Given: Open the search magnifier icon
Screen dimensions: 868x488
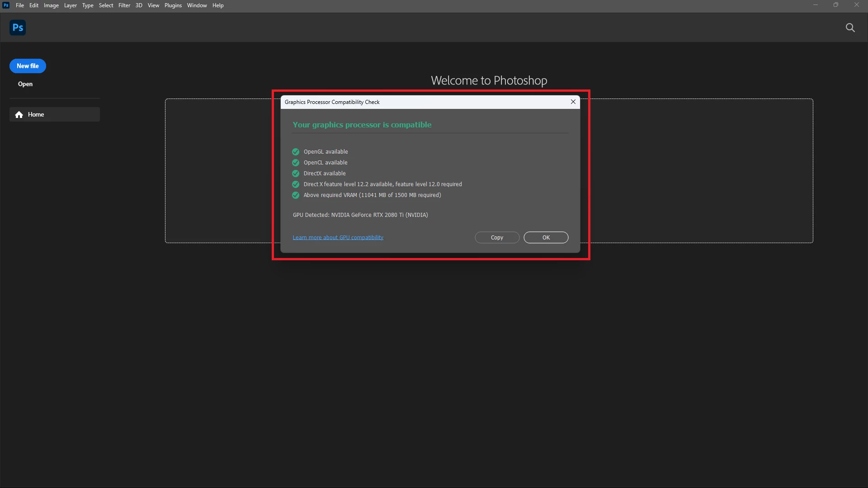Looking at the screenshot, I should (x=850, y=28).
